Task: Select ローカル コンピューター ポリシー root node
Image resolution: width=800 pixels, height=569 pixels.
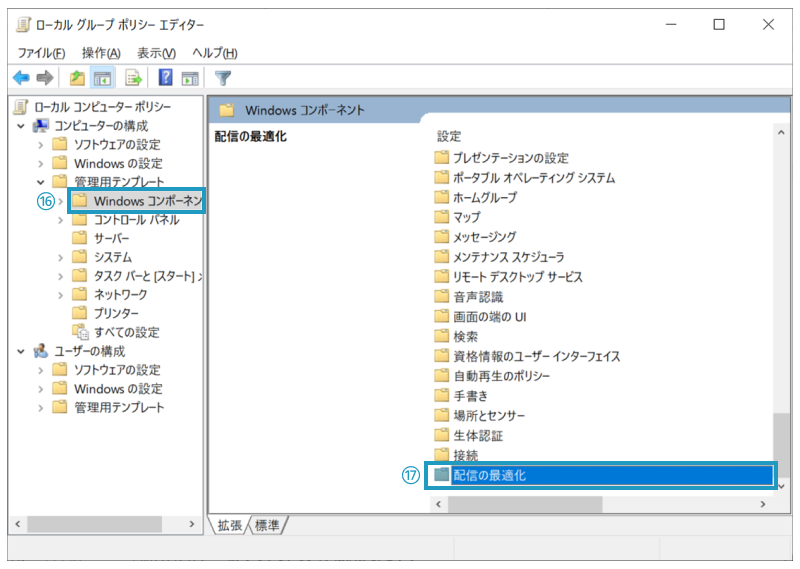Action: (102, 107)
